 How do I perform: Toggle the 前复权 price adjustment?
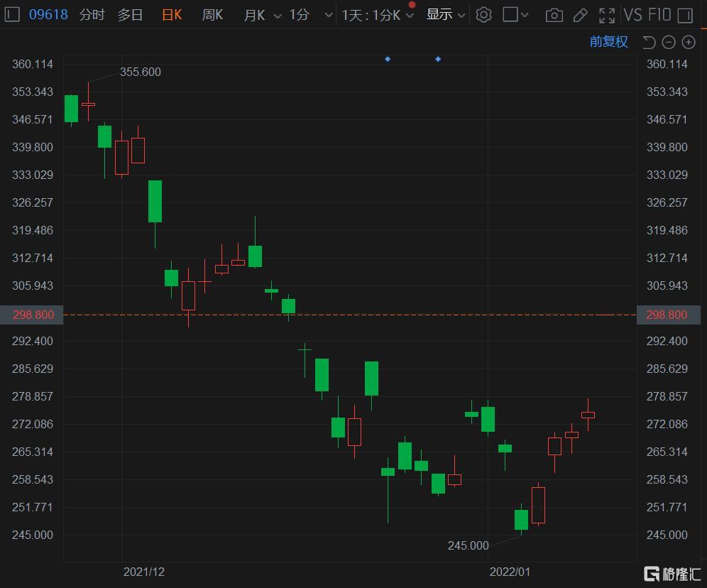coord(608,42)
